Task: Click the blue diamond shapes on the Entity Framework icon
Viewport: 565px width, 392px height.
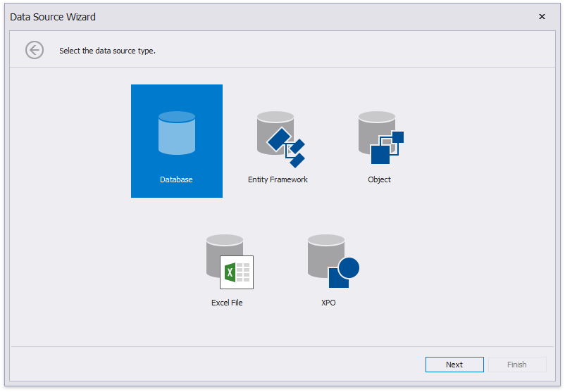Action: [287, 148]
